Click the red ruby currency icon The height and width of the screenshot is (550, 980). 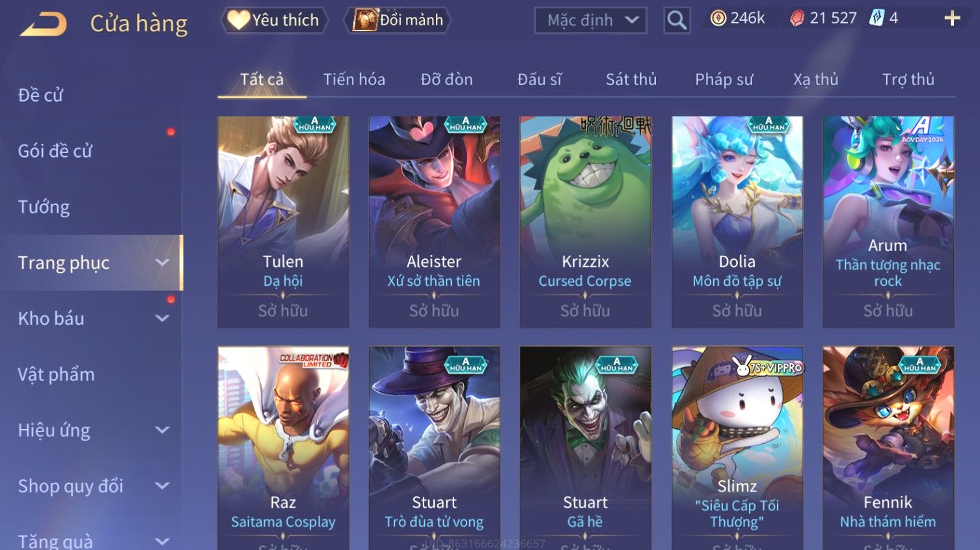point(797,18)
